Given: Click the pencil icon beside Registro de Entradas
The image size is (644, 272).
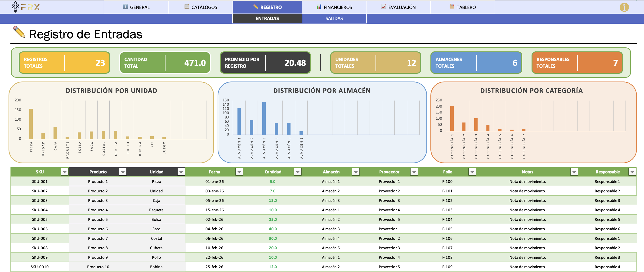Looking at the screenshot, I should (19, 32).
